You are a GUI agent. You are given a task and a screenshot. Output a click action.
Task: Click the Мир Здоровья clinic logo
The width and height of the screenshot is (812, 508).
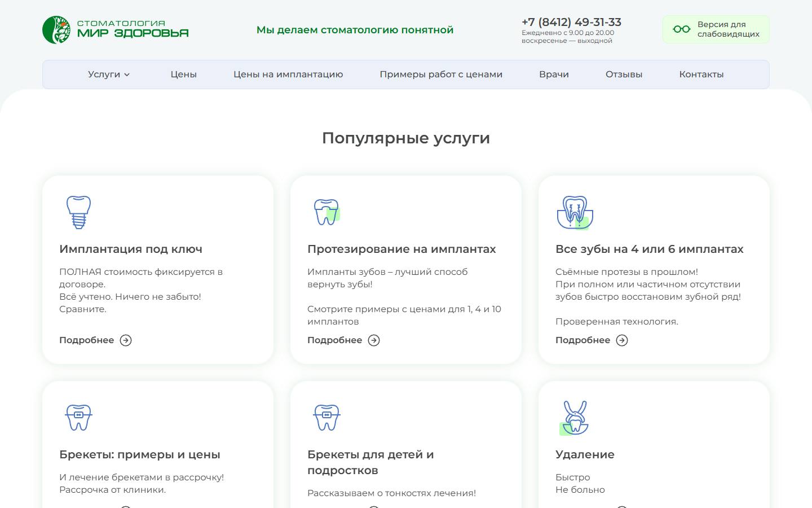[116, 29]
